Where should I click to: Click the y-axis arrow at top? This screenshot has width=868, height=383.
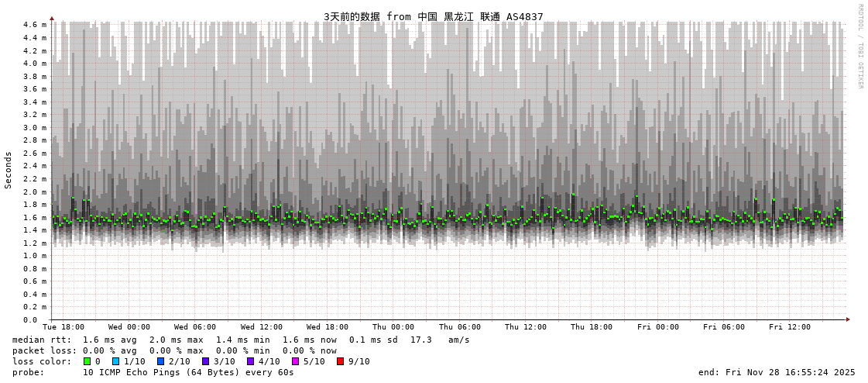(52, 18)
